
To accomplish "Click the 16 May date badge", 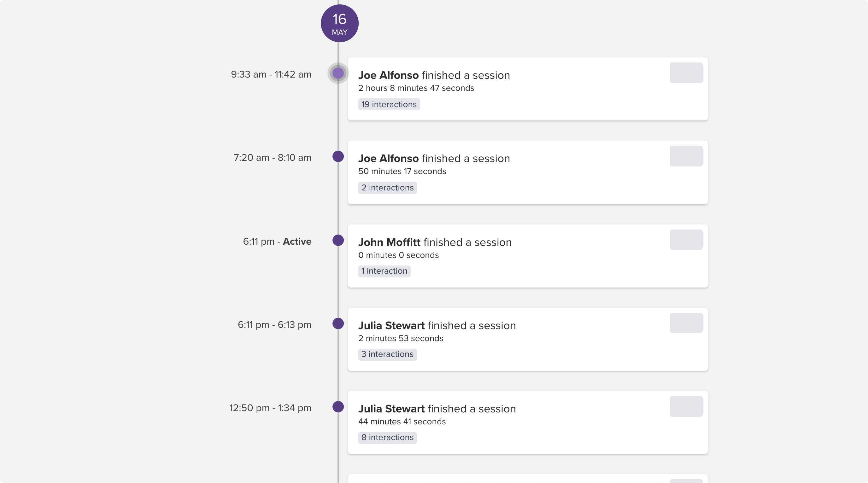I will [339, 23].
